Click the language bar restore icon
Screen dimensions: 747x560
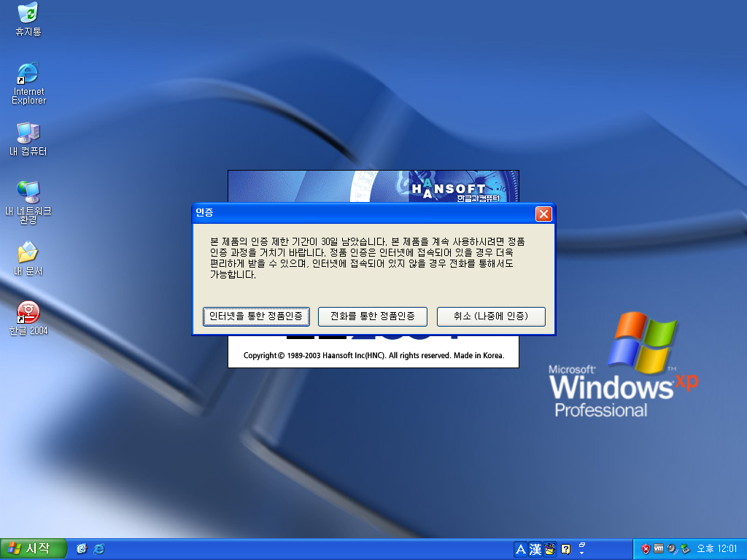click(581, 545)
